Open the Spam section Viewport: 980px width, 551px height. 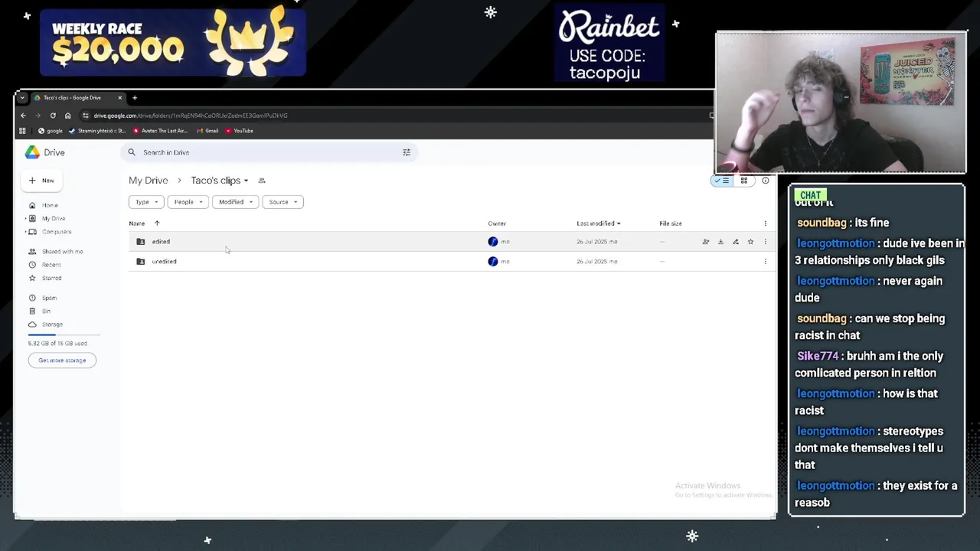click(49, 298)
